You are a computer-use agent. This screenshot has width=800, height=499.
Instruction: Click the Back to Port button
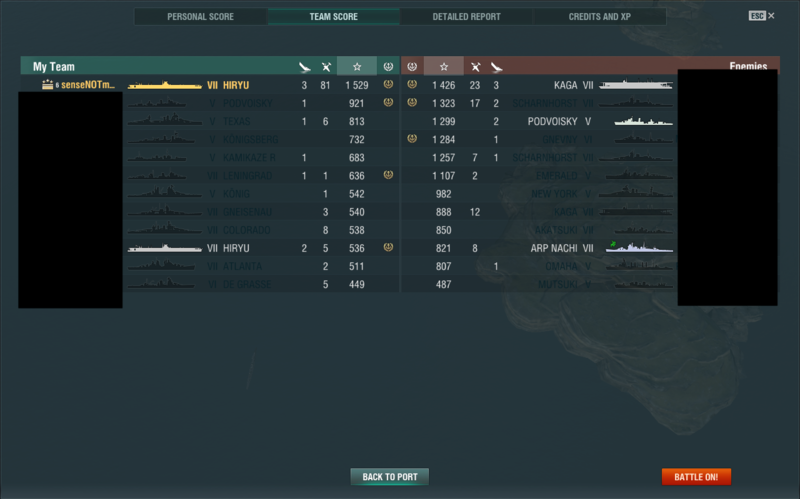[390, 477]
